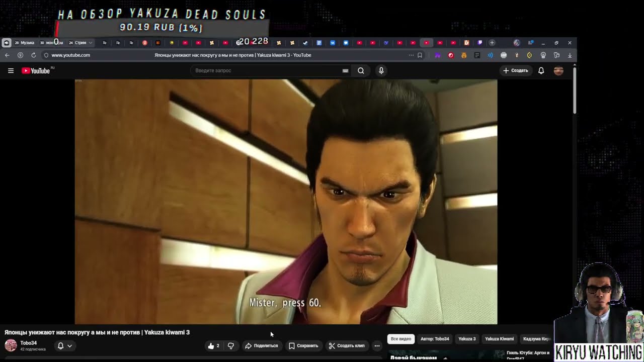
Task: Bookmark this page with the bookmark icon
Action: click(x=420, y=55)
